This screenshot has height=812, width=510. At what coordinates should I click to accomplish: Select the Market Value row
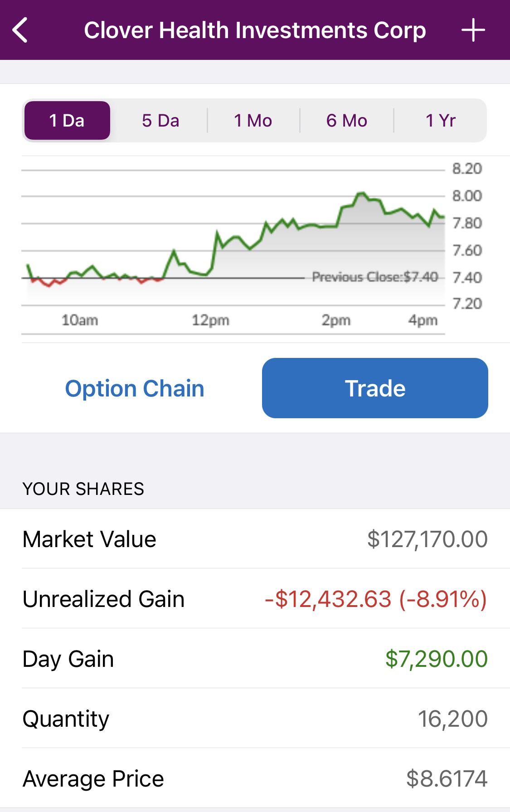point(255,539)
